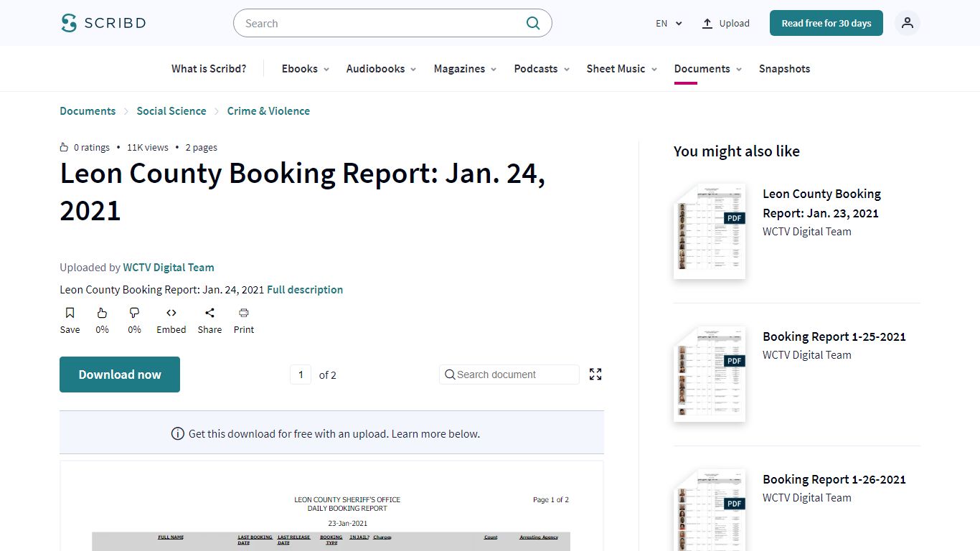Image resolution: width=980 pixels, height=551 pixels.
Task: Expand the Documents menu
Action: click(x=708, y=69)
